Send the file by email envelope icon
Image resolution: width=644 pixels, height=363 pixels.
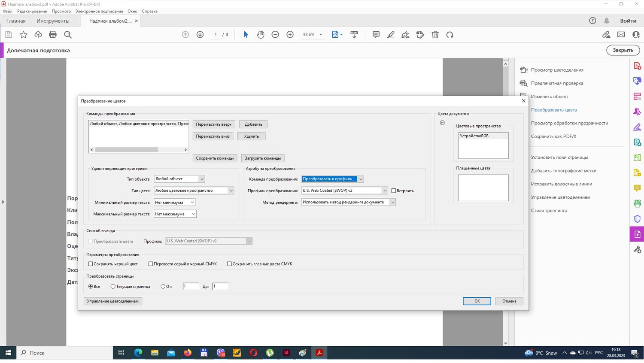(x=621, y=35)
